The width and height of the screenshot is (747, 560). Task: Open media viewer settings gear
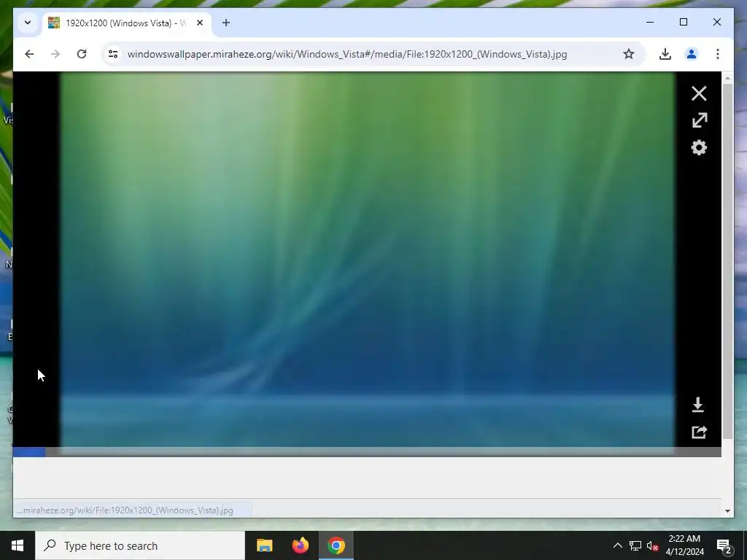coord(699,147)
